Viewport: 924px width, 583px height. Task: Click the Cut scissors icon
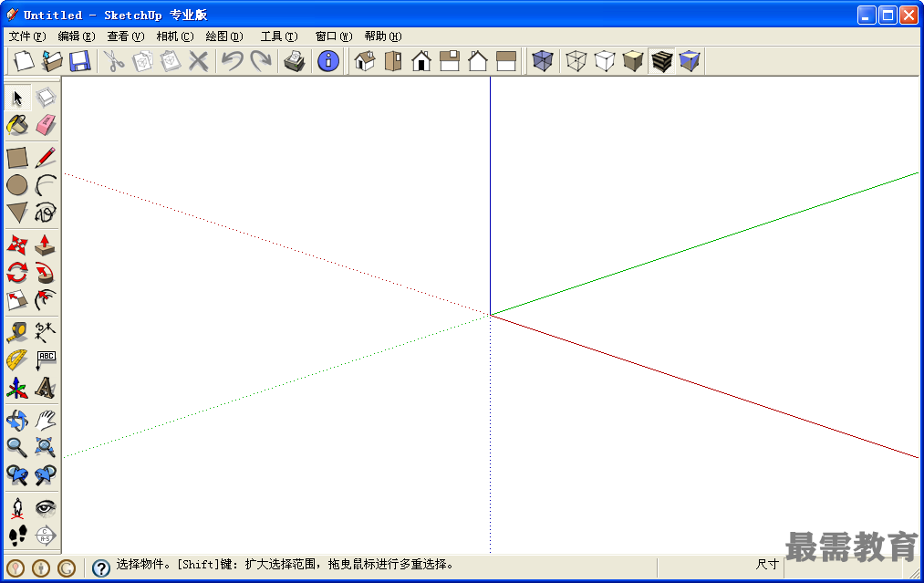[114, 61]
